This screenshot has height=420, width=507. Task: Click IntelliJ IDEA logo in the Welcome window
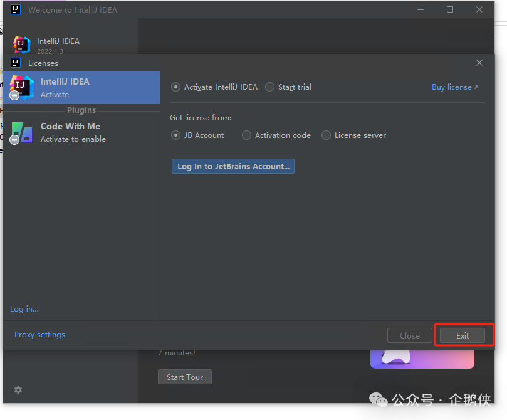tap(22, 45)
